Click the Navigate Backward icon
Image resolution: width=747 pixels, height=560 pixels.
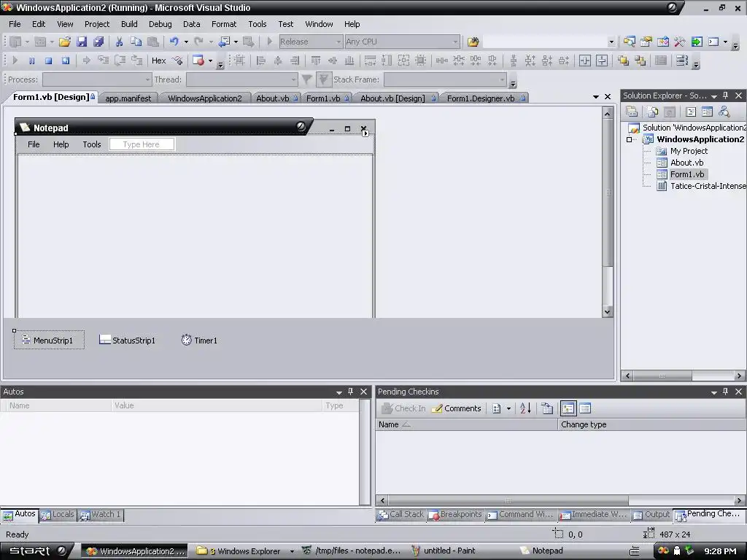[x=224, y=42]
